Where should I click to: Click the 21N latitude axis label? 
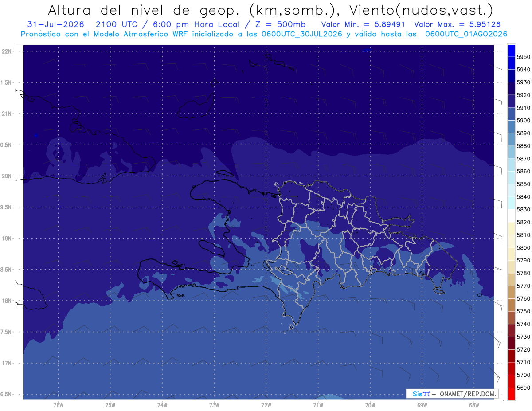pyautogui.click(x=7, y=114)
